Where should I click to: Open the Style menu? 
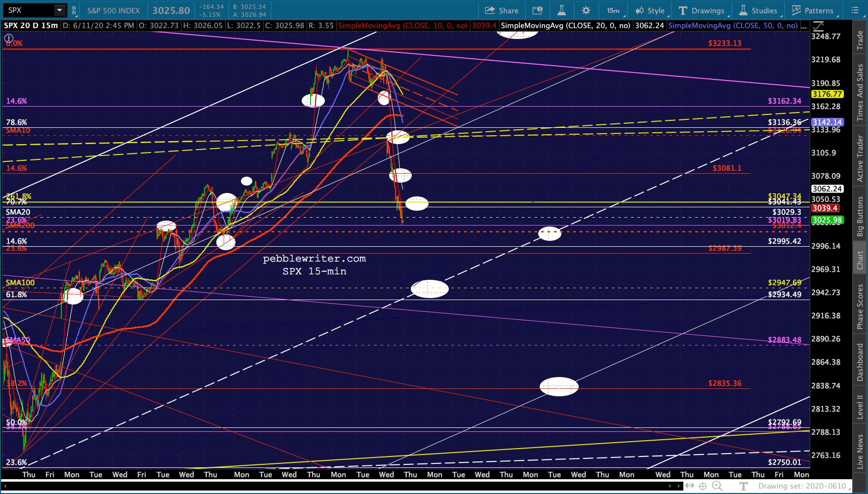tap(651, 10)
